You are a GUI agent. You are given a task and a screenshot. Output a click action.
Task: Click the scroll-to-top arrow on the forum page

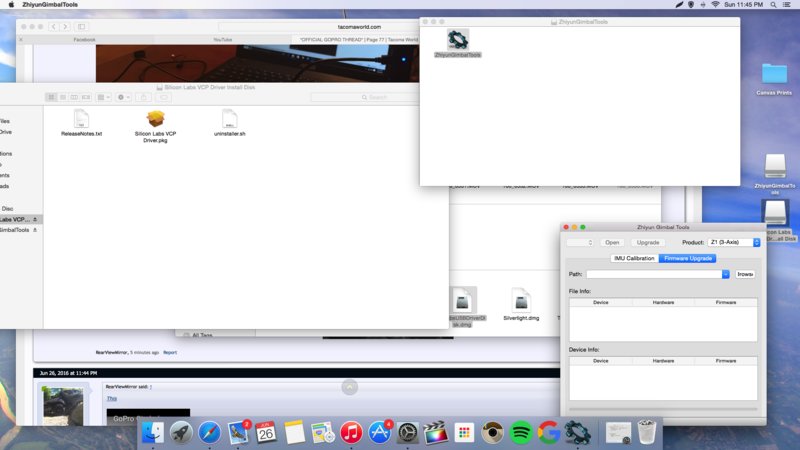[349, 387]
